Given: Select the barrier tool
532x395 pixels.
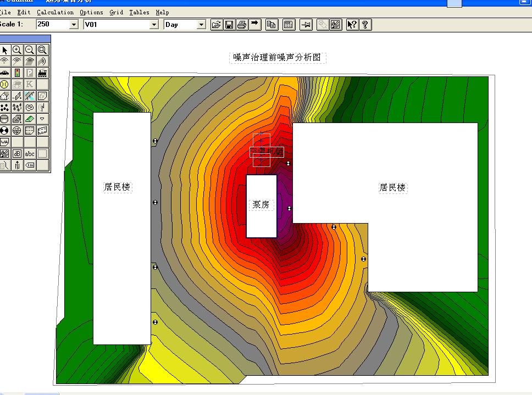Looking at the screenshot, I should (17, 96).
